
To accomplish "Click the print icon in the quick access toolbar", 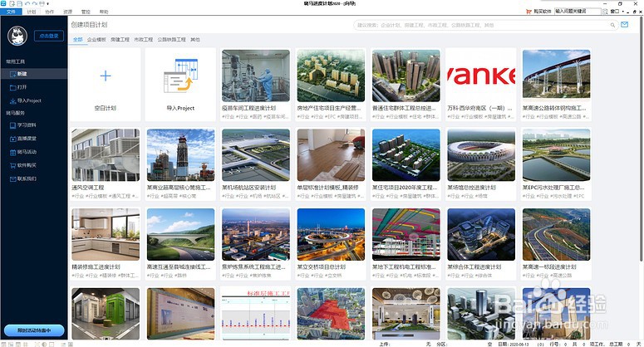I will tap(42, 3).
